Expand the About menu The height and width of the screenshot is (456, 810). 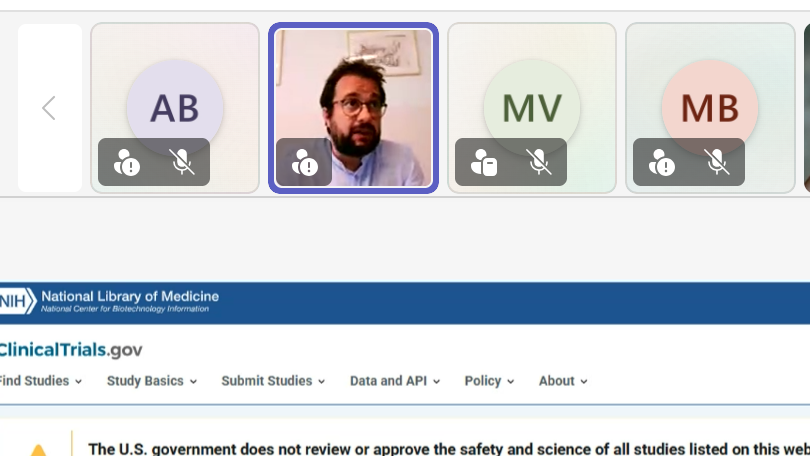tap(563, 381)
